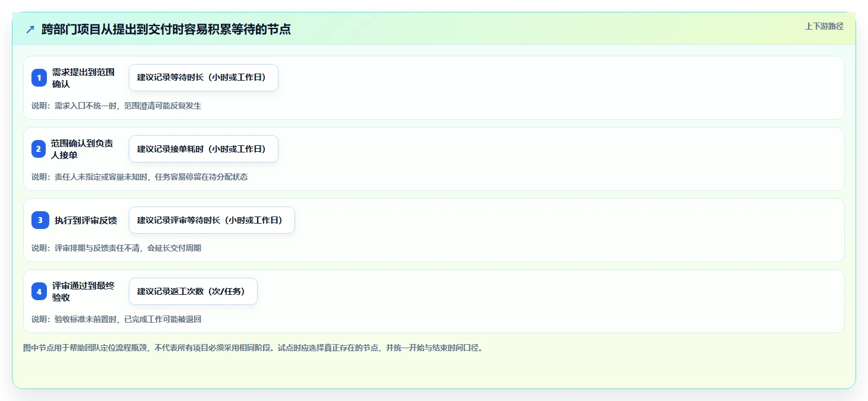Click the step 1 number badge
Viewport: 868px width, 401px height.
pyautogui.click(x=39, y=78)
